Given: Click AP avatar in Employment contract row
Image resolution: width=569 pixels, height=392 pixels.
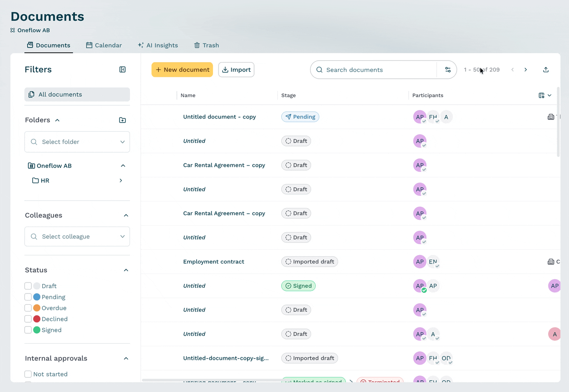Looking at the screenshot, I should tap(420, 262).
